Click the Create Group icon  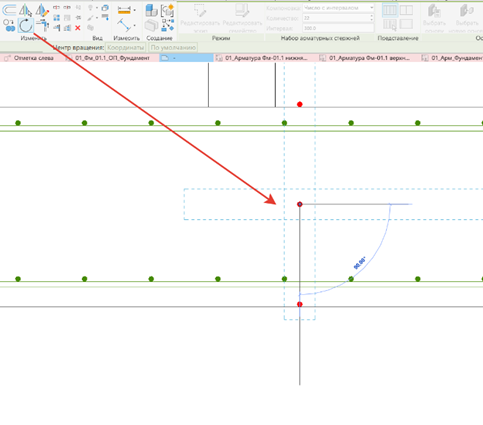[167, 10]
